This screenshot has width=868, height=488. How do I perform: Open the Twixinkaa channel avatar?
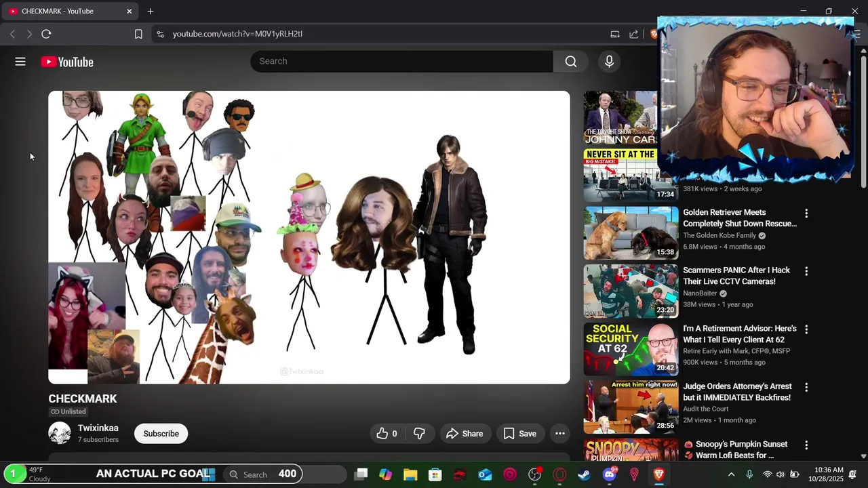coord(60,433)
